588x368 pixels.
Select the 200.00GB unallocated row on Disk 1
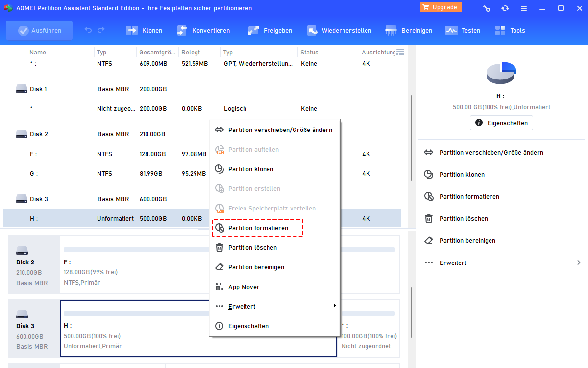coord(202,109)
